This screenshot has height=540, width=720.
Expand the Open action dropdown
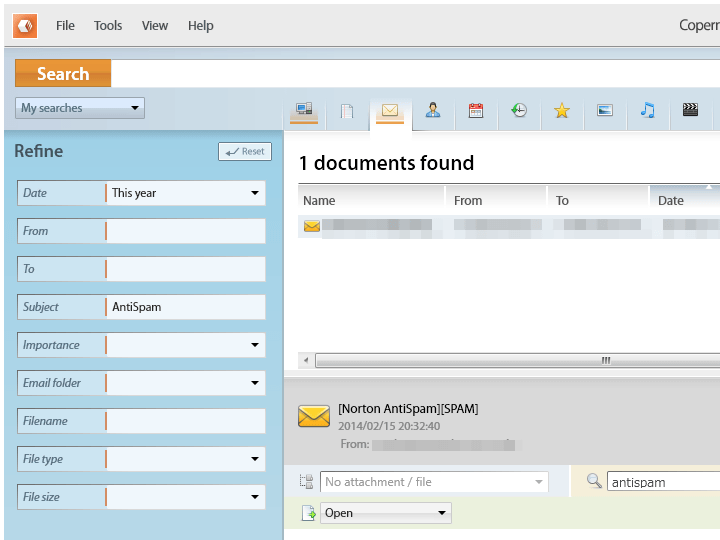386,513
